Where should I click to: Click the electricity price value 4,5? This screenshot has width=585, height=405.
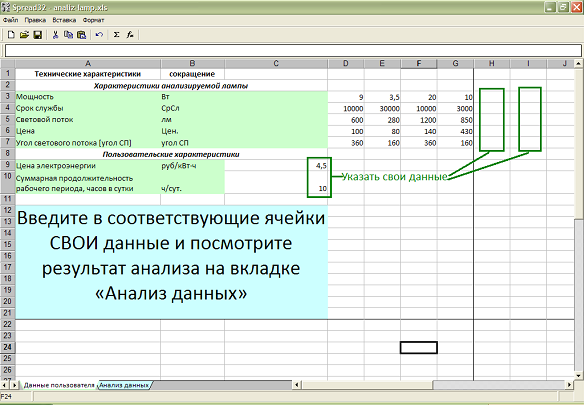276,166
